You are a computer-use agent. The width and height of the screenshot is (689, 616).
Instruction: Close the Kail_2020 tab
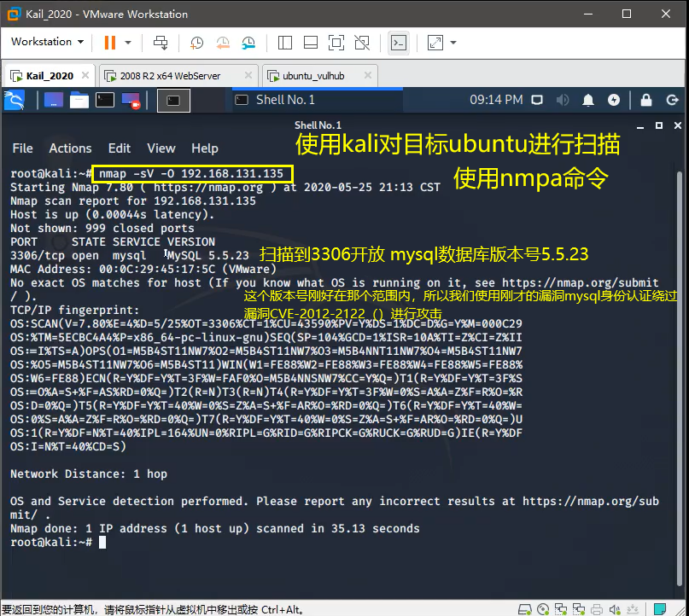coord(85,75)
